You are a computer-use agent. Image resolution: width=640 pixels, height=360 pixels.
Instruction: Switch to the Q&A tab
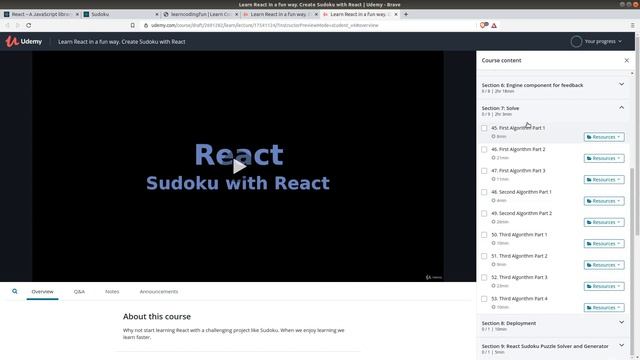[x=79, y=291]
